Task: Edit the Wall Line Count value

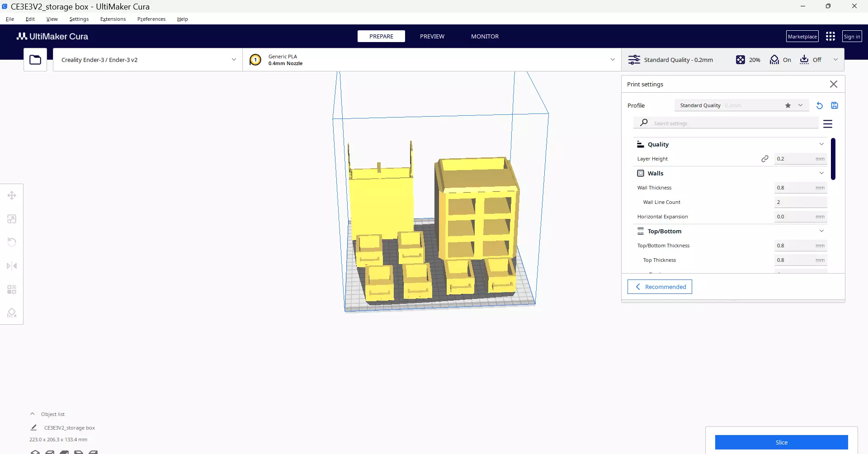Action: pyautogui.click(x=801, y=202)
